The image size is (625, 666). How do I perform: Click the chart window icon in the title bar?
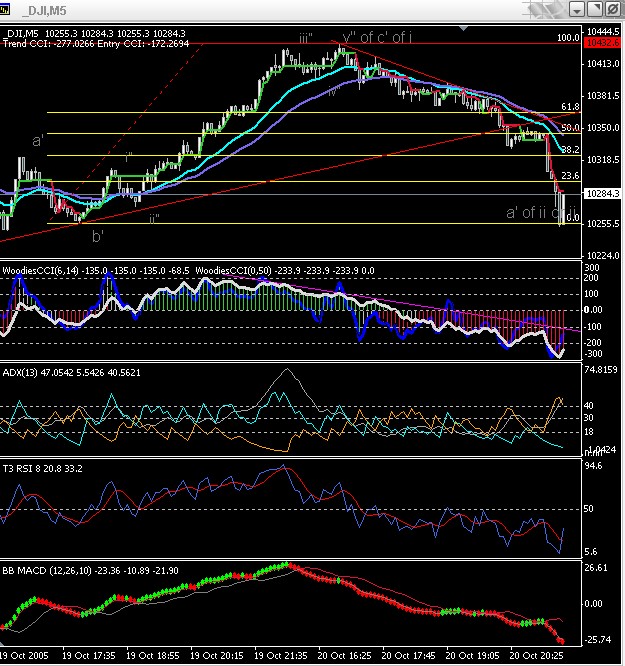pyautogui.click(x=4, y=9)
